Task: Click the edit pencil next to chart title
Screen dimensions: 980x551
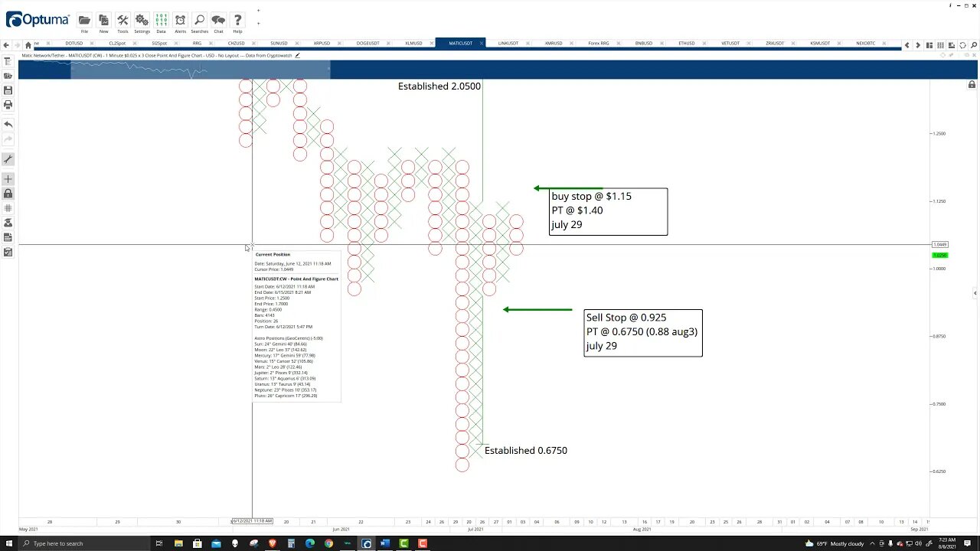Action: point(298,55)
